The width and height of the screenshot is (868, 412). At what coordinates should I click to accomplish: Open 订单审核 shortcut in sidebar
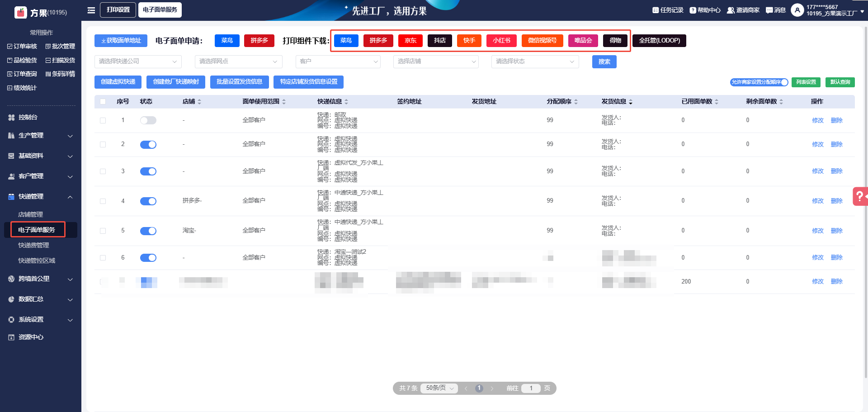click(x=22, y=46)
